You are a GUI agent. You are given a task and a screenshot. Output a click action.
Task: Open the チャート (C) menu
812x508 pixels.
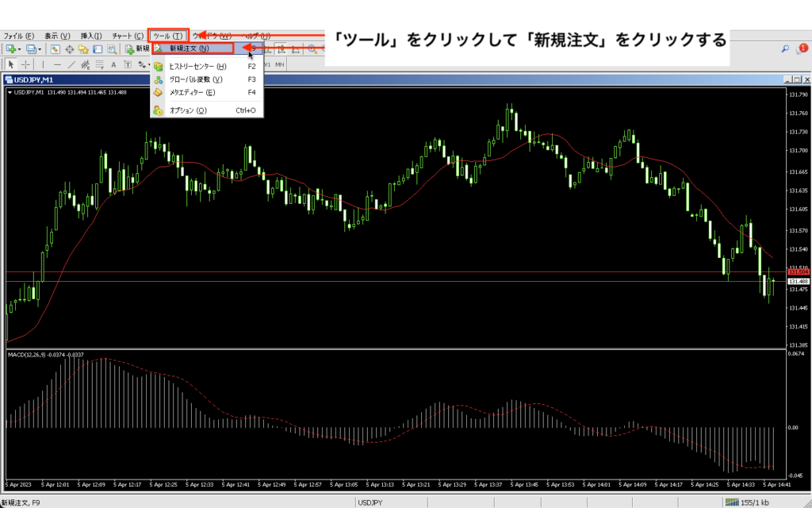128,36
